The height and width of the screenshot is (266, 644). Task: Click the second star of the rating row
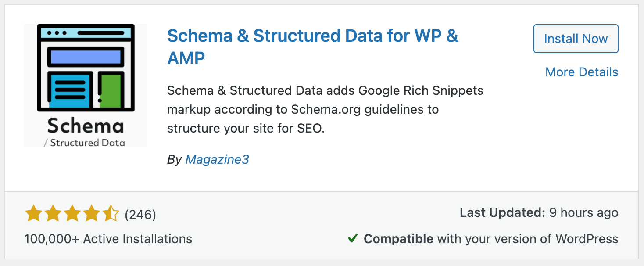click(53, 213)
